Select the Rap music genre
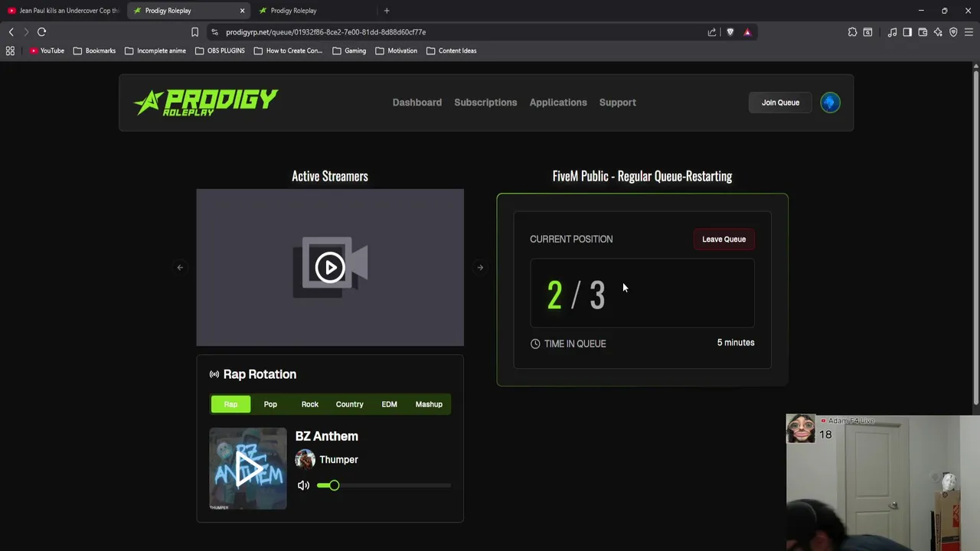980x551 pixels. coord(230,404)
